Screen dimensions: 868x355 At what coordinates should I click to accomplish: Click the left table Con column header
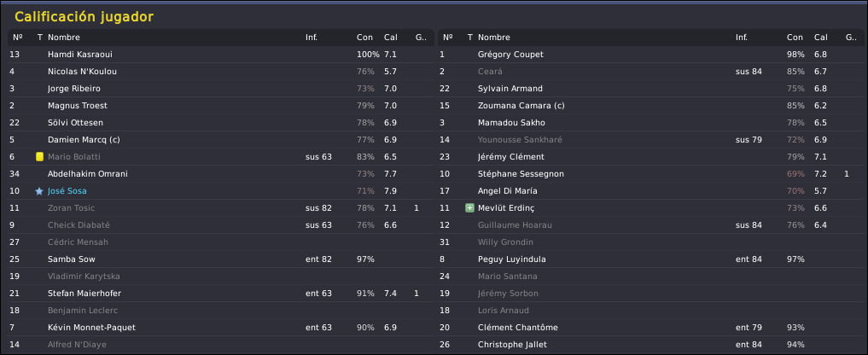point(364,38)
